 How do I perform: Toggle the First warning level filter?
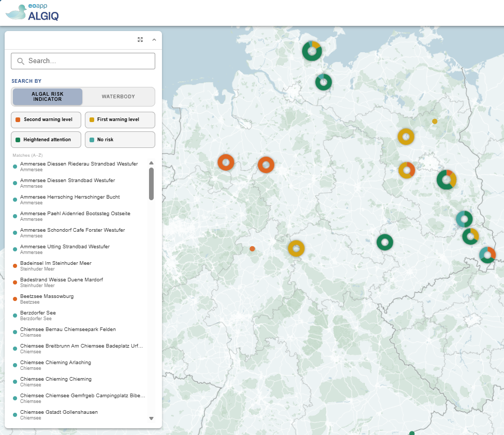pos(120,119)
